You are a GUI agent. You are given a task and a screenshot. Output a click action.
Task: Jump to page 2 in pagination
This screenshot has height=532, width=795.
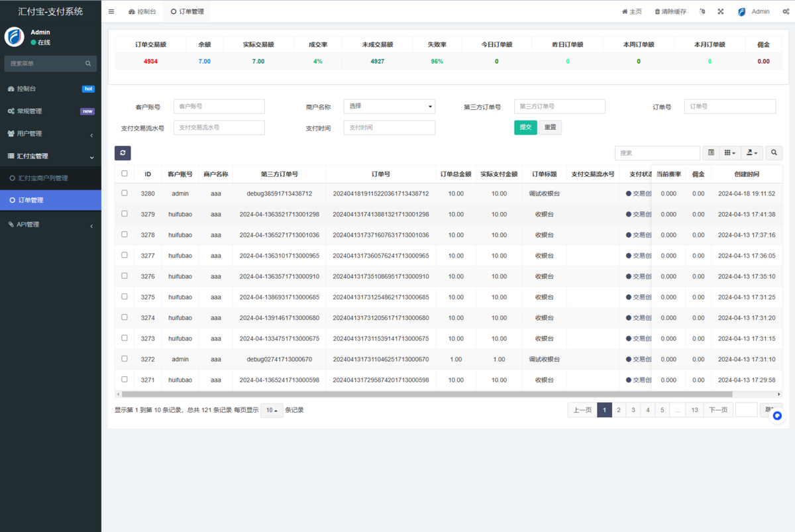(x=619, y=410)
